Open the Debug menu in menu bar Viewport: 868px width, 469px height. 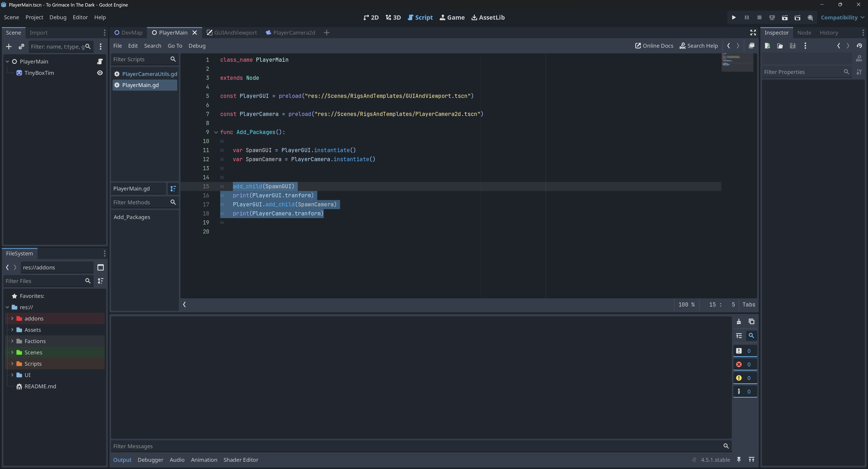(58, 17)
